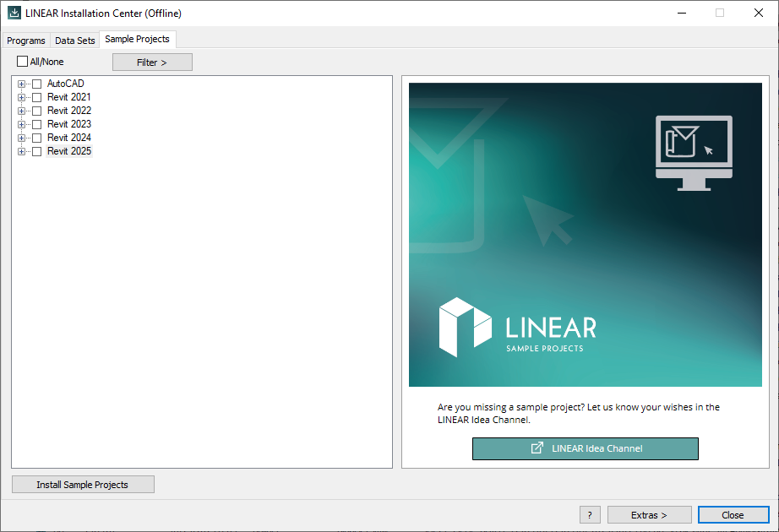
Task: Expand the Revit 2025 tree node
Action: click(x=21, y=151)
